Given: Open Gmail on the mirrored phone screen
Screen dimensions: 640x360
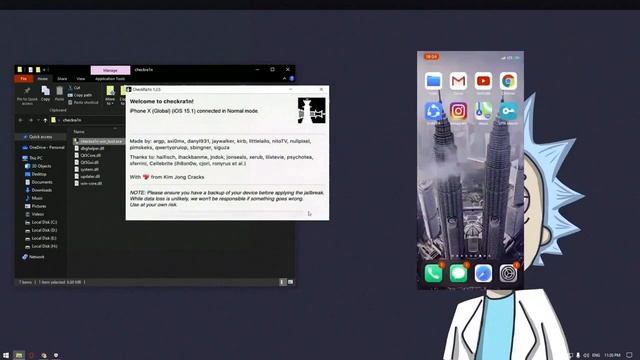Looking at the screenshot, I should click(x=458, y=81).
